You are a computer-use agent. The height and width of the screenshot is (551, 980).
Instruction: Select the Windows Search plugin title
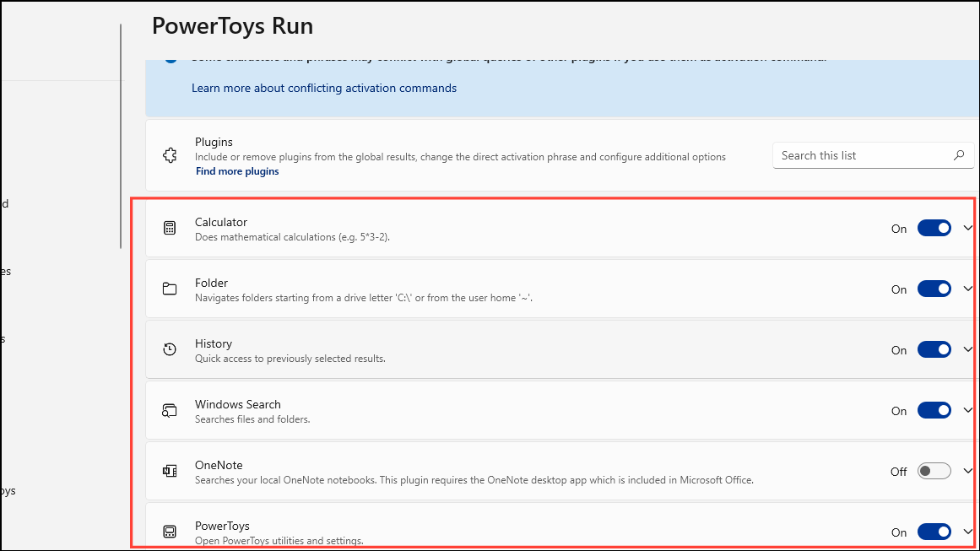[237, 404]
